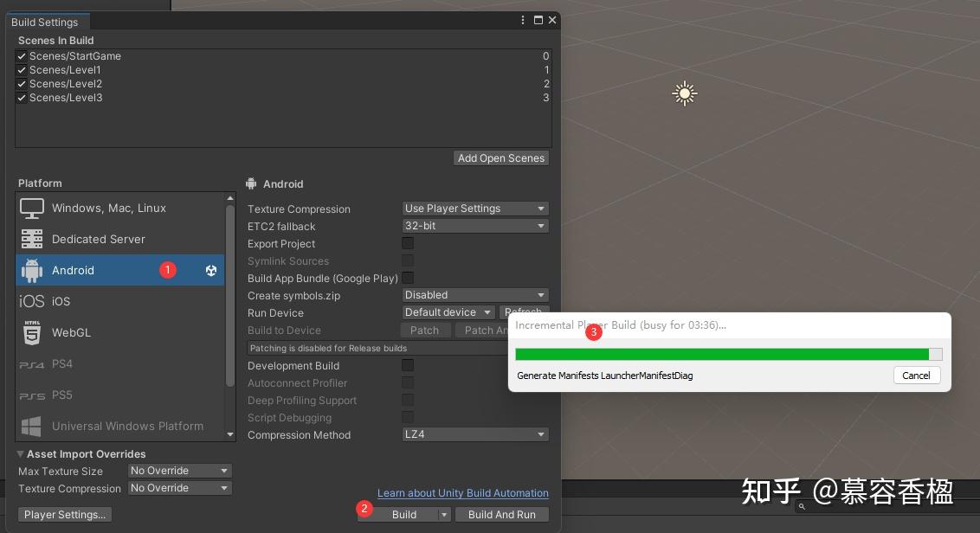Open the Android Texture Compression dropdown
The height and width of the screenshot is (533, 980).
click(475, 208)
